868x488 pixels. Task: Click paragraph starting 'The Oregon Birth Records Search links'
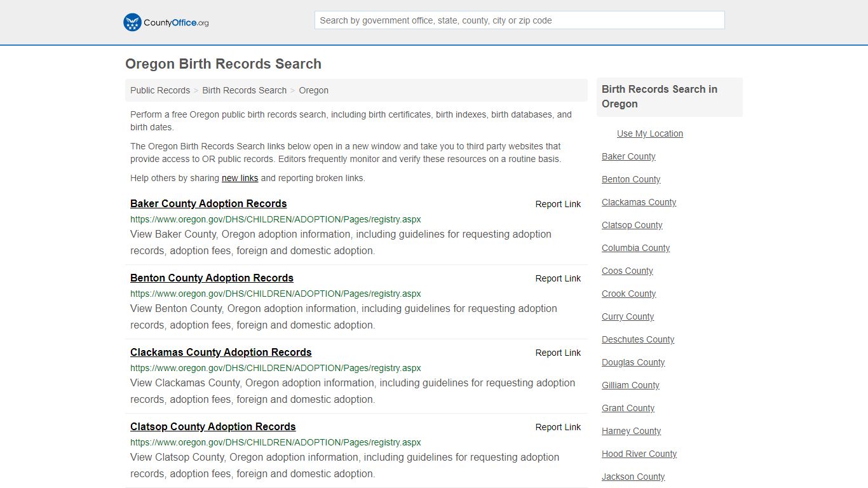pyautogui.click(x=346, y=152)
